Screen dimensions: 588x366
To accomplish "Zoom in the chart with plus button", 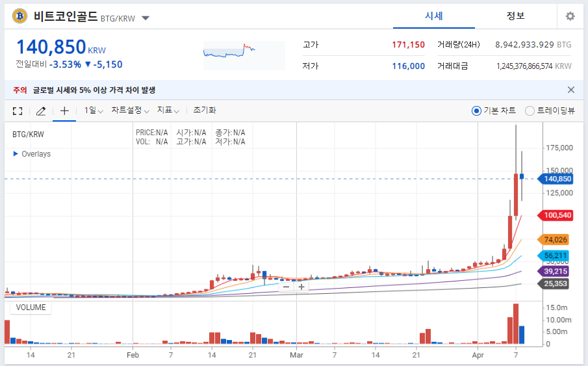I will 301,287.
